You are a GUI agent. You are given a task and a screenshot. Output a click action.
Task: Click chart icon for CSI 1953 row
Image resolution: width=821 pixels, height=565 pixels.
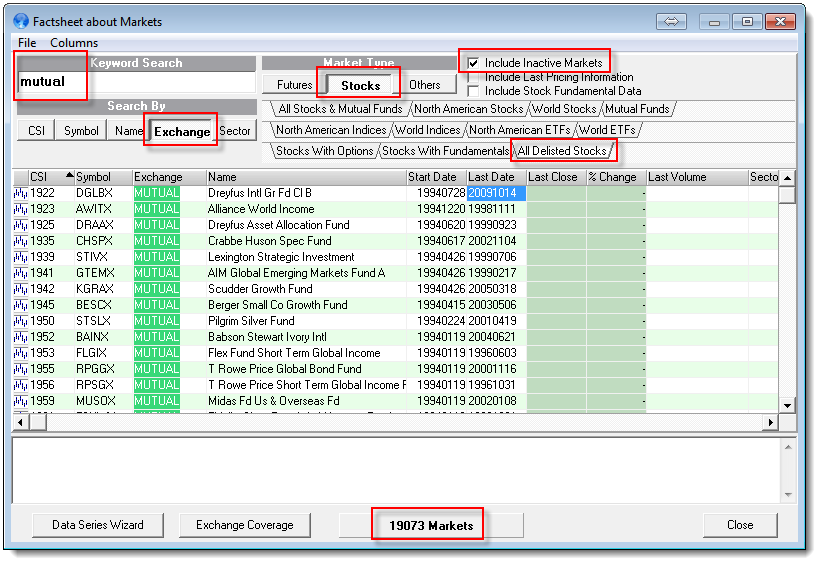tap(20, 353)
